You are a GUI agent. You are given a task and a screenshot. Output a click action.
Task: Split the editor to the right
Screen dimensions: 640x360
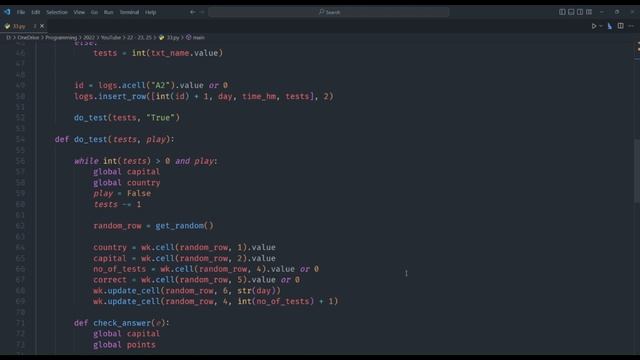620,26
